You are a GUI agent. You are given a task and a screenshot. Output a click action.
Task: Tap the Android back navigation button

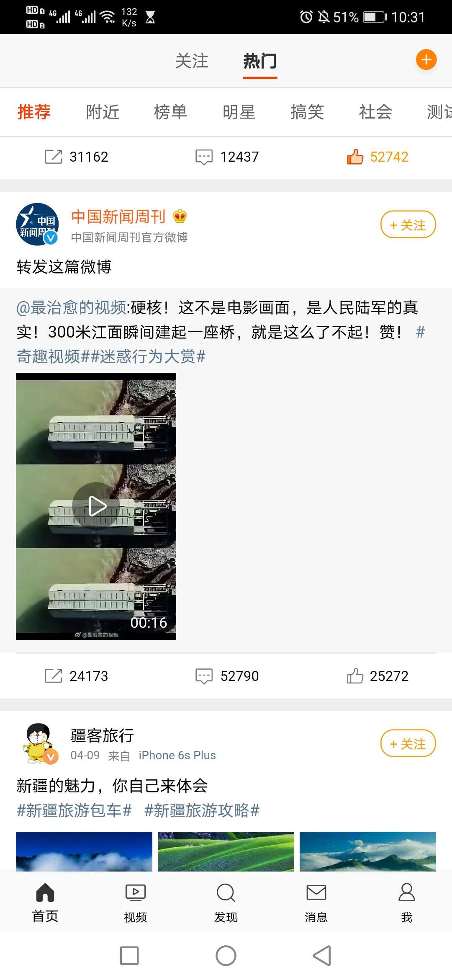[322, 955]
